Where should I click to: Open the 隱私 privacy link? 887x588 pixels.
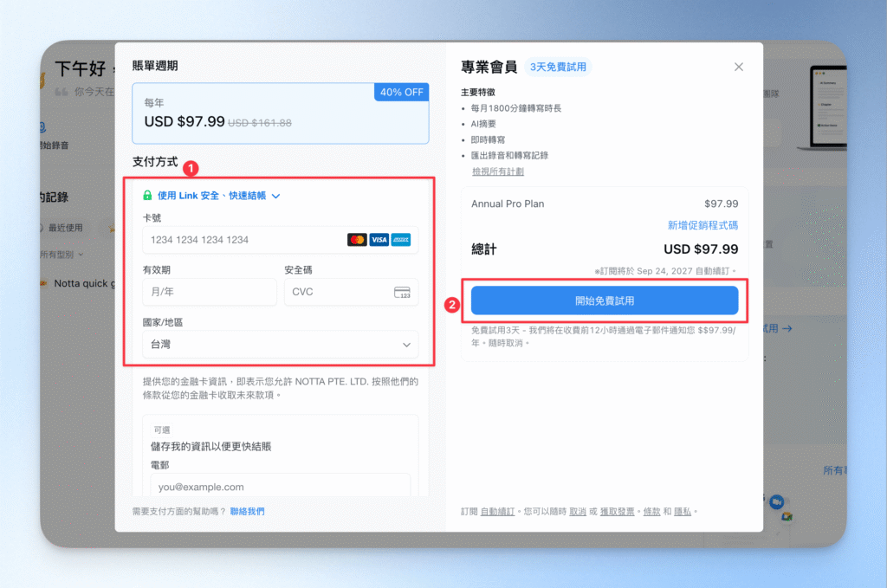[x=683, y=511]
